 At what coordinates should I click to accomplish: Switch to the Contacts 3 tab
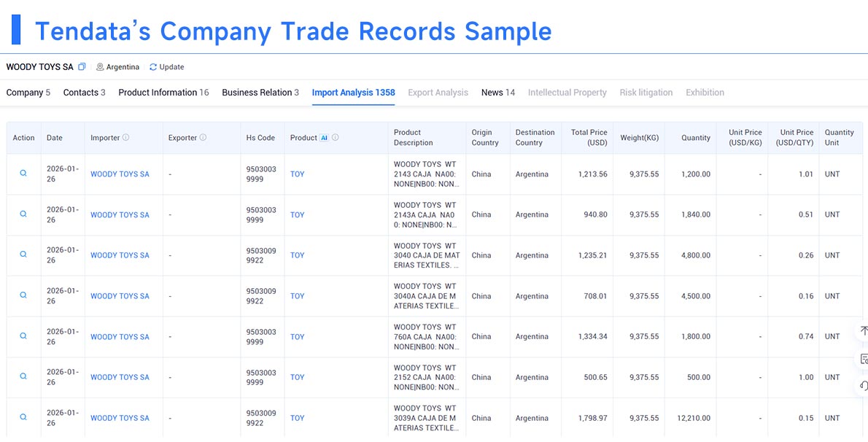[x=84, y=93]
